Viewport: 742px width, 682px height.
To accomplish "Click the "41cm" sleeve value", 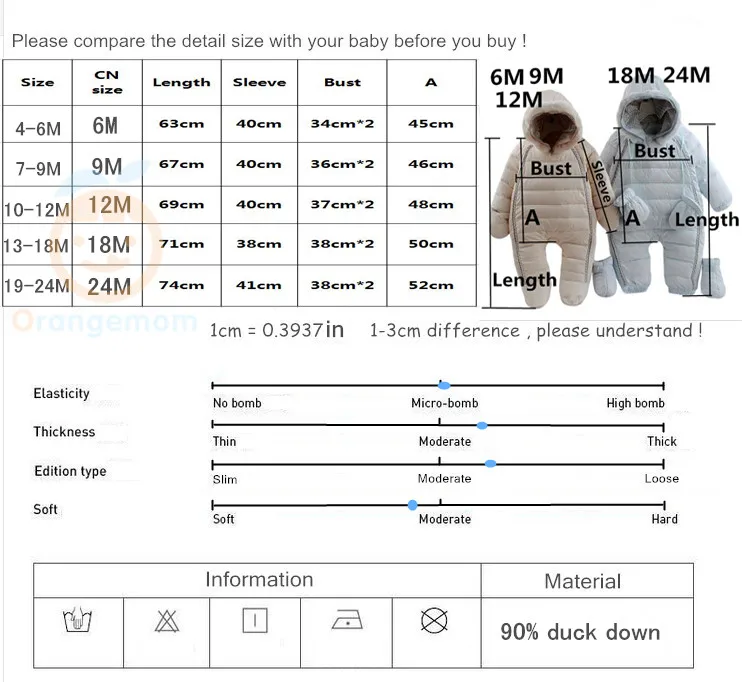I will click(x=259, y=285).
